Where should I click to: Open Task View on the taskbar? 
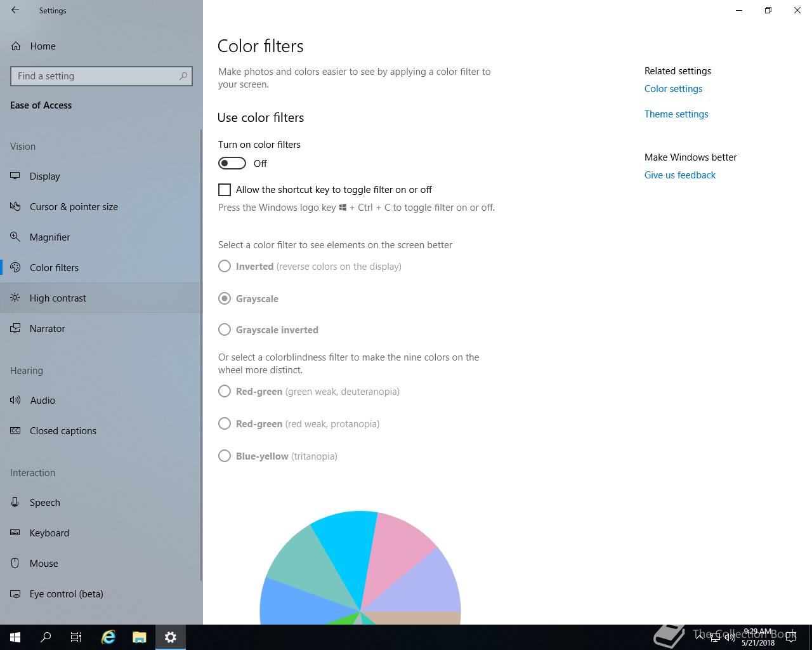point(76,637)
